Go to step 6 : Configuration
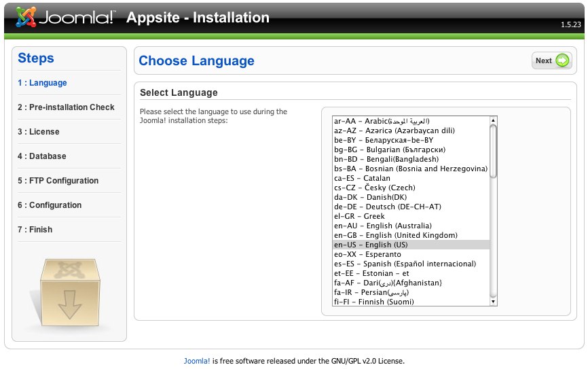588x369 pixels. tap(49, 205)
